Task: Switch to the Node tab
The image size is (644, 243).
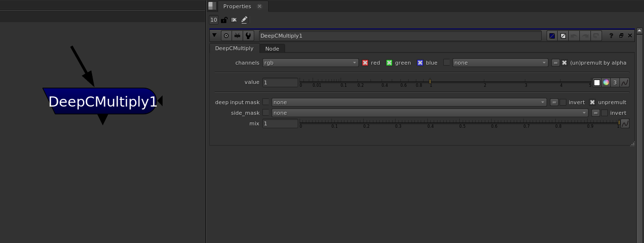Action: tap(272, 49)
